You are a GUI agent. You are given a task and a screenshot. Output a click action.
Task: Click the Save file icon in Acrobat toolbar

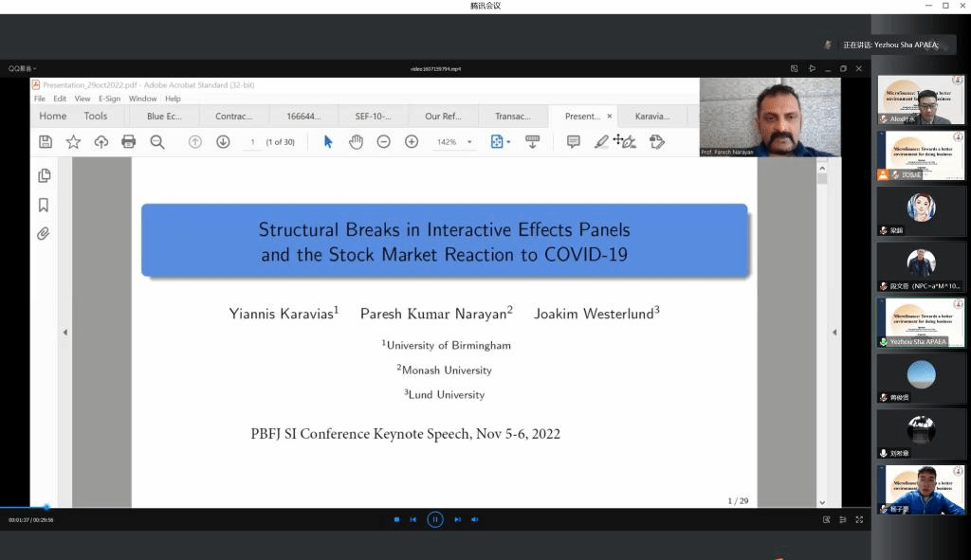(x=45, y=142)
